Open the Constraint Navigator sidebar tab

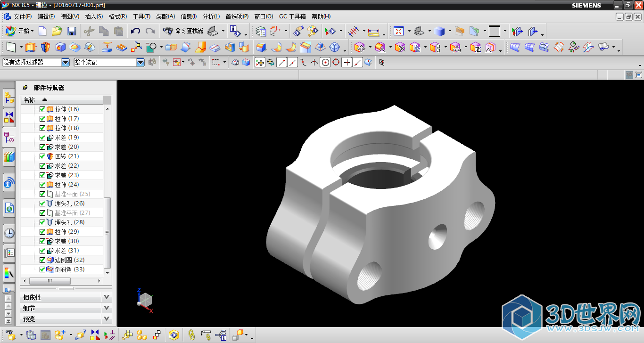pos(9,117)
